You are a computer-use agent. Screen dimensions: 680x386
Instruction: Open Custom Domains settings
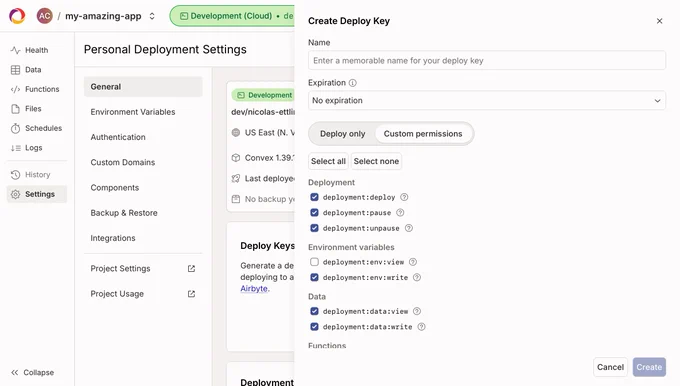coord(143,162)
